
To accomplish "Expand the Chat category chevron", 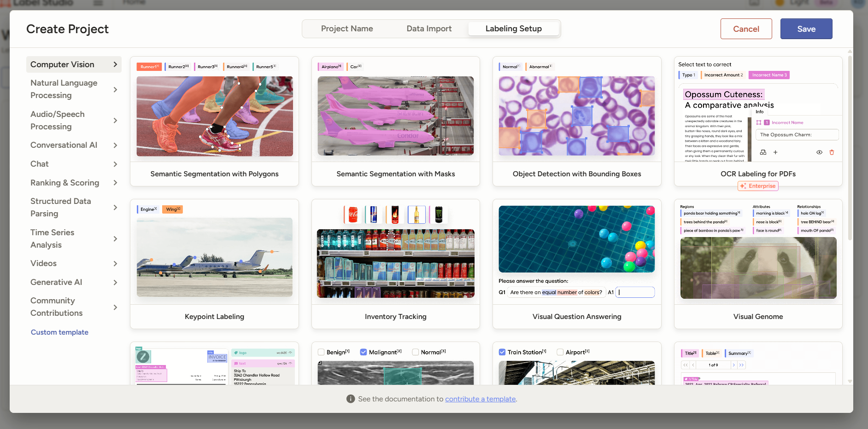I will (115, 164).
